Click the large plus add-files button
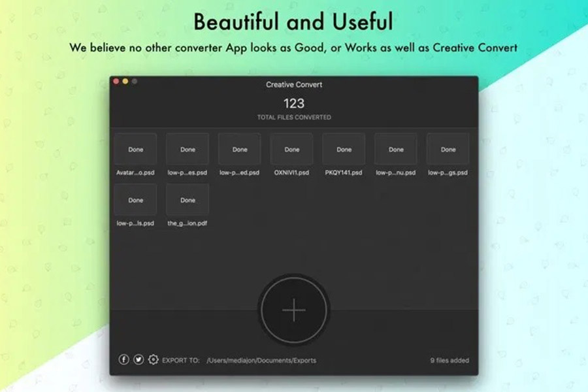This screenshot has height=392, width=588. coord(294,310)
